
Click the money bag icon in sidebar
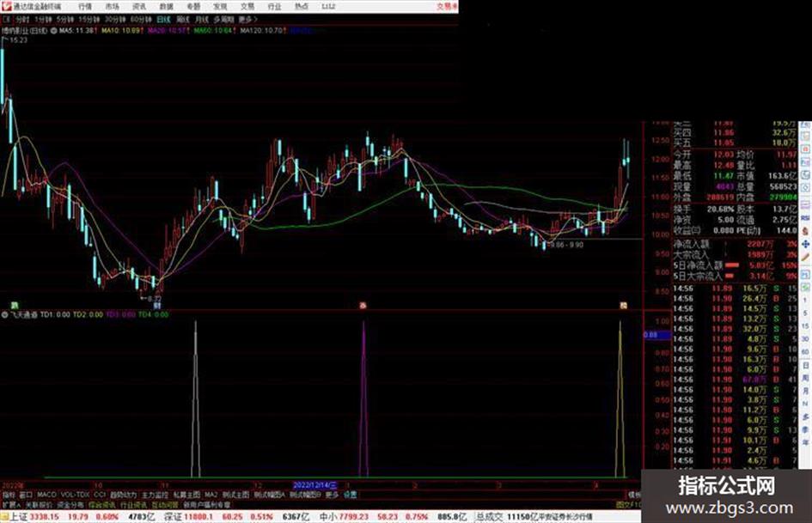click(x=806, y=231)
